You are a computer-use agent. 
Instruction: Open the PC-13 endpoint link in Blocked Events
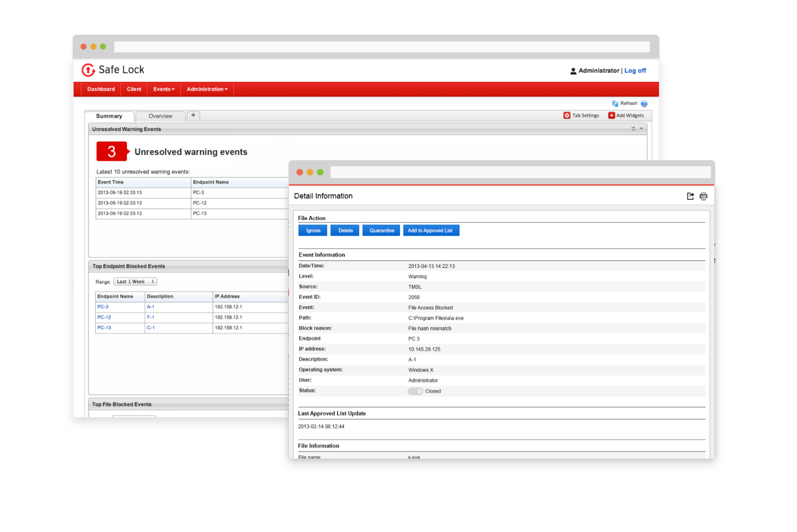tap(104, 328)
